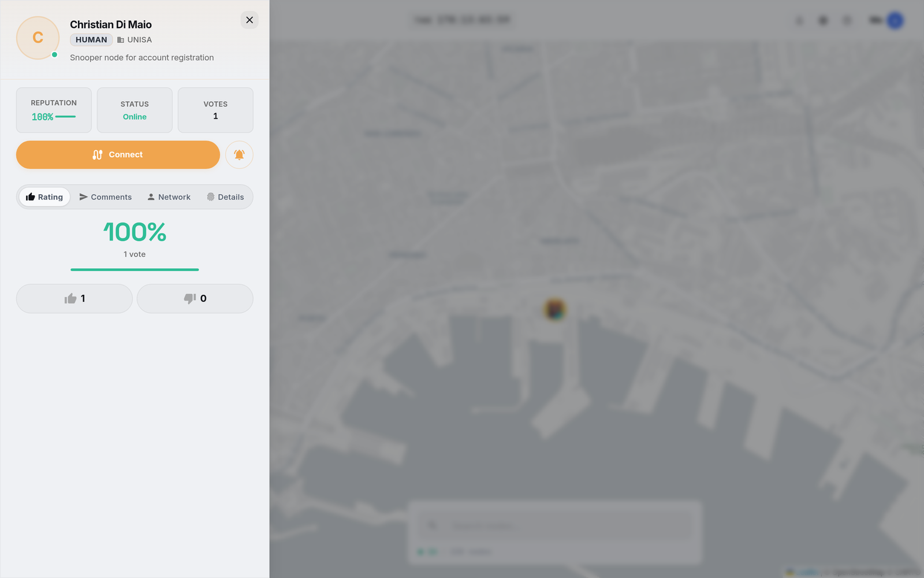Click the Status Online card
This screenshot has height=578, width=924.
point(135,110)
